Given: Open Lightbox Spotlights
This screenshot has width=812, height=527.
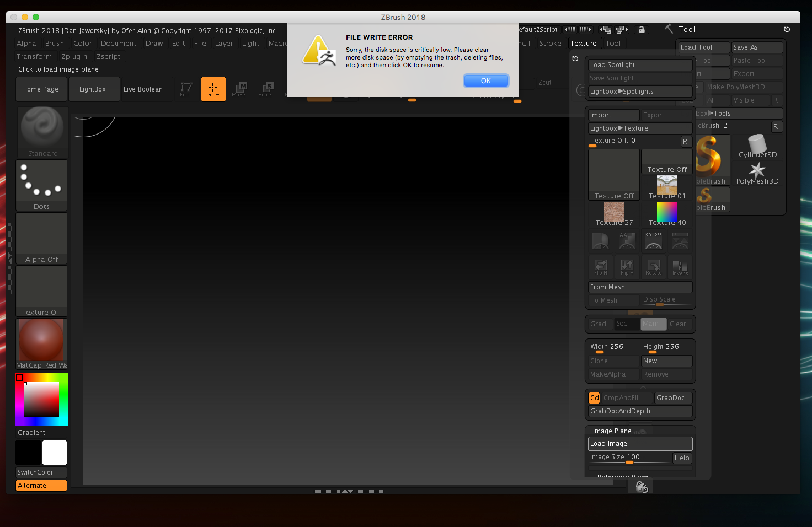Looking at the screenshot, I should coord(640,92).
